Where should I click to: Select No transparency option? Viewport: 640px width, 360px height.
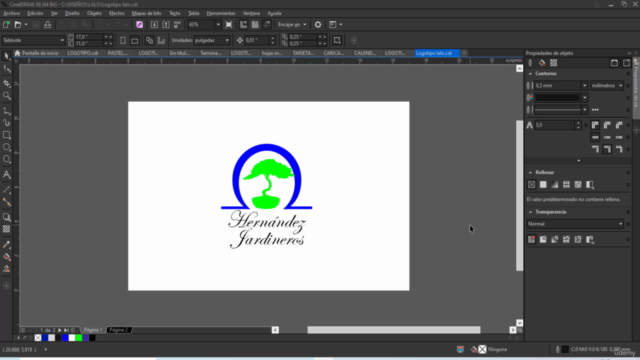531,240
